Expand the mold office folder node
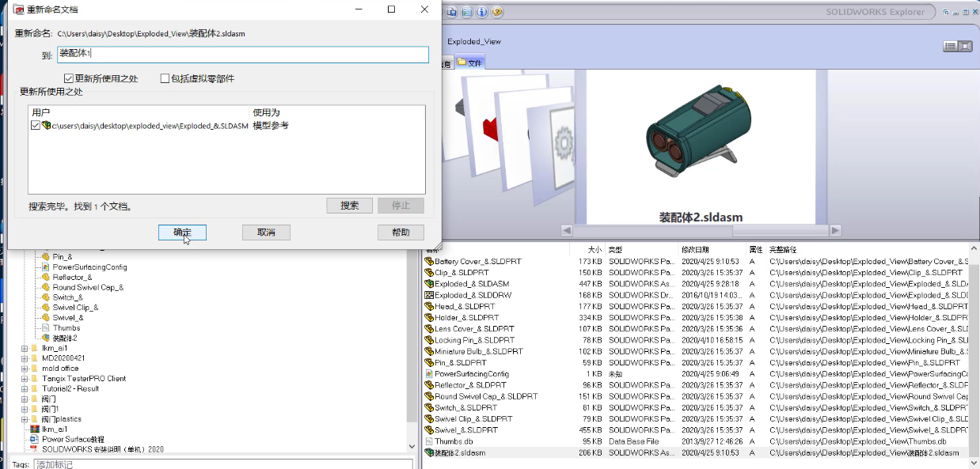Viewport: 980px width, 469px height. click(x=25, y=369)
